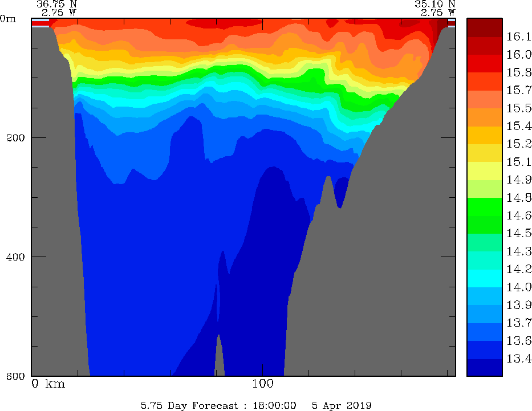Viewport: 532px width, 411px height.
Task: Select the 15.8 colorbar label
Action: click(x=519, y=72)
